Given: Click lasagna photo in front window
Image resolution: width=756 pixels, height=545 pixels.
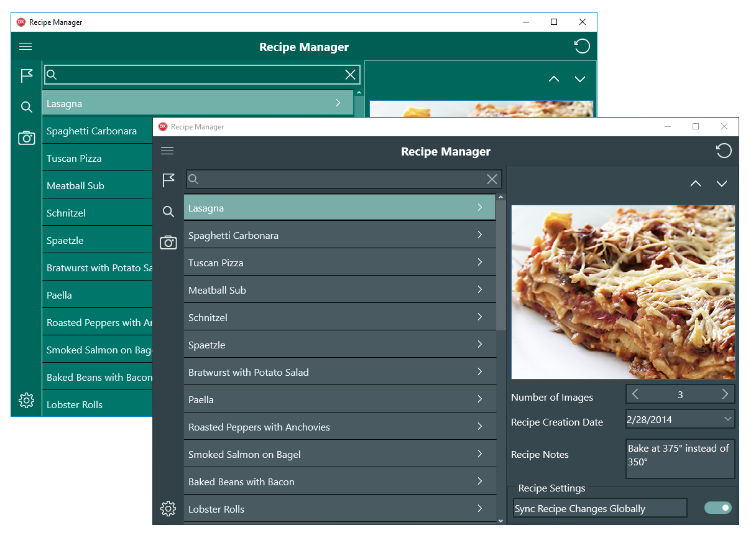Looking at the screenshot, I should click(623, 292).
